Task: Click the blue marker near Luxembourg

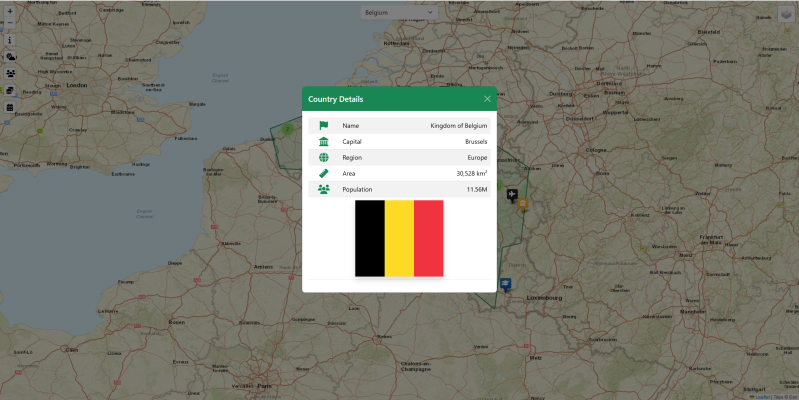Action: pyautogui.click(x=505, y=284)
